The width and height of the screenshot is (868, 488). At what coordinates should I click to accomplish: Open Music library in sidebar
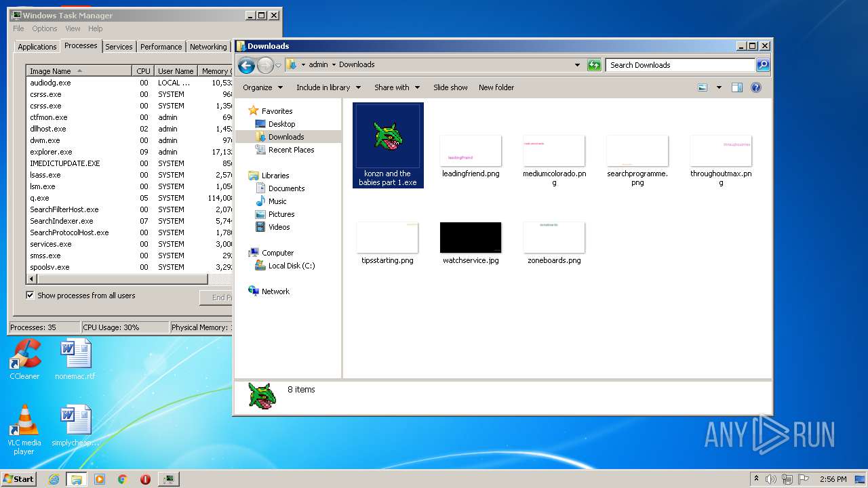click(x=277, y=201)
